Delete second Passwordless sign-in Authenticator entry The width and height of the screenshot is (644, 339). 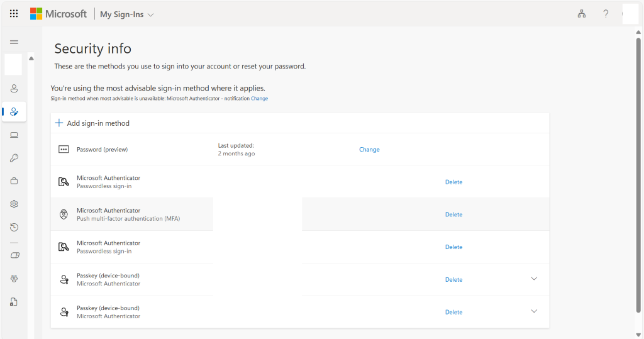coord(453,247)
